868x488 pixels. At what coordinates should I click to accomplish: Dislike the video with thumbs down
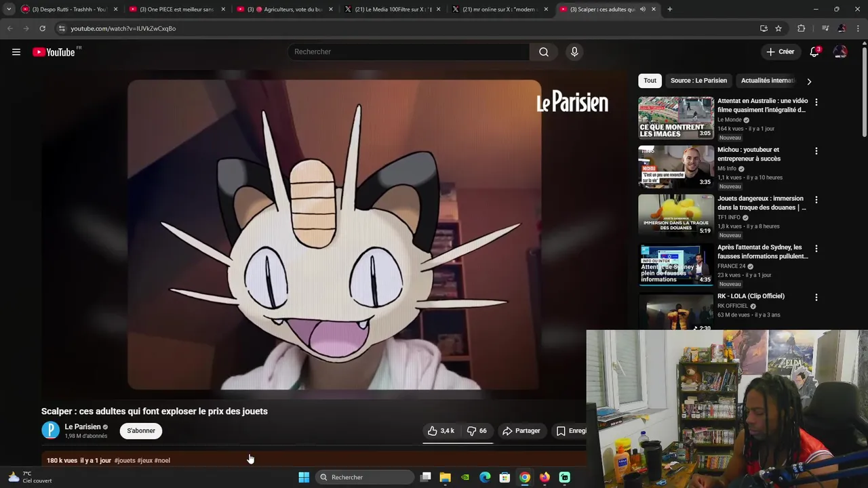coord(477,430)
